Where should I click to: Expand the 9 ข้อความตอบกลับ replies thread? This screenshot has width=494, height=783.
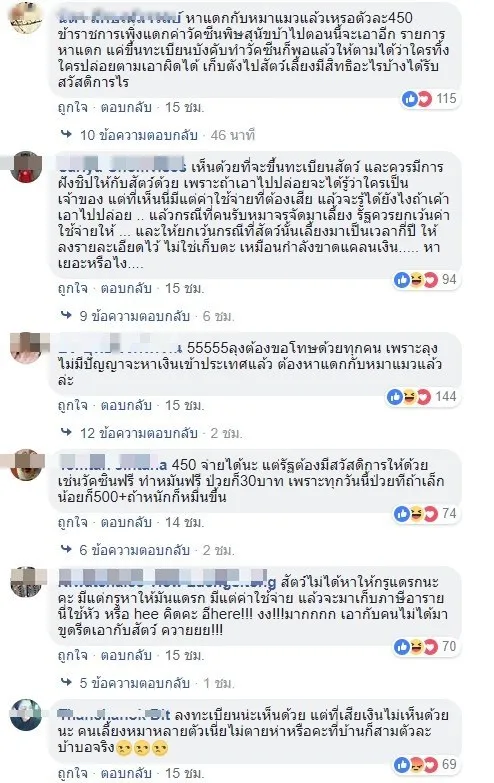tap(135, 316)
